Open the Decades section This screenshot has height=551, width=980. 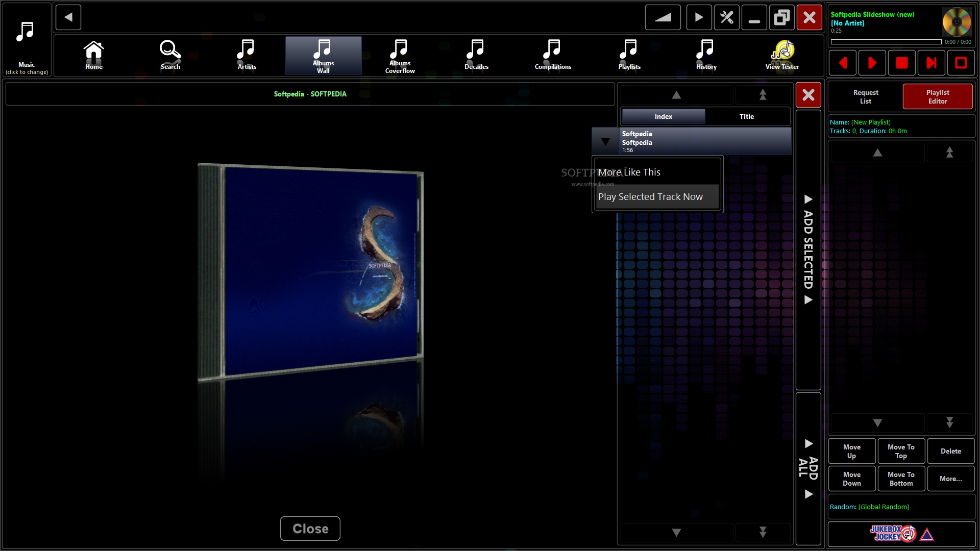(476, 56)
